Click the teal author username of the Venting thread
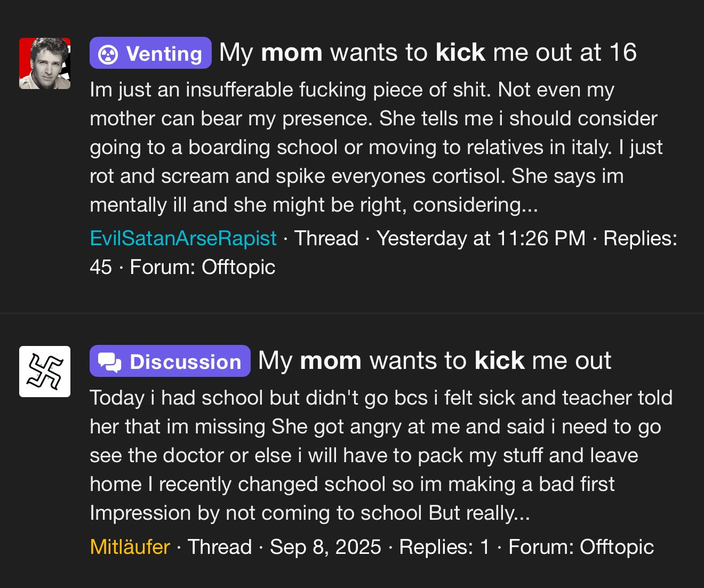This screenshot has width=704, height=588. 183,238
